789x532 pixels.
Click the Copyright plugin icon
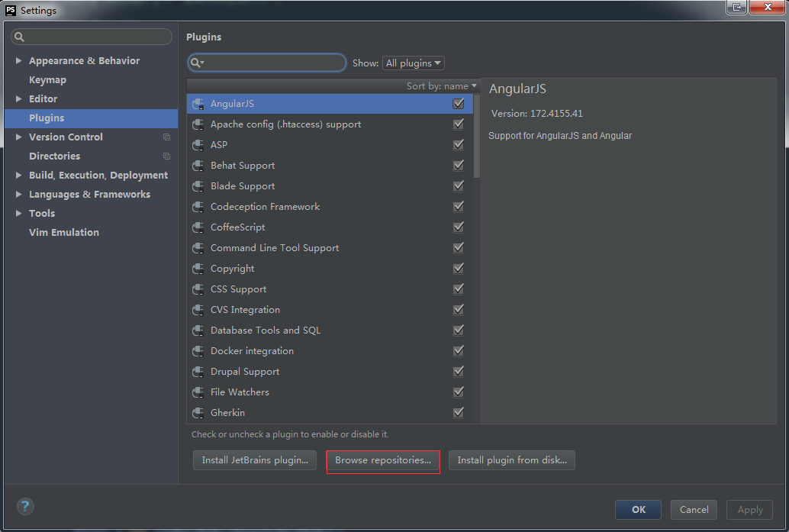pos(198,269)
